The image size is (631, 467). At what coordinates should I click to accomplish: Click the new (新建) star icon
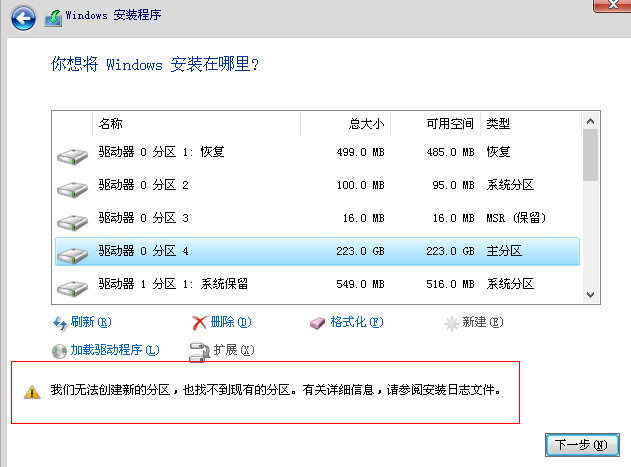tap(452, 323)
